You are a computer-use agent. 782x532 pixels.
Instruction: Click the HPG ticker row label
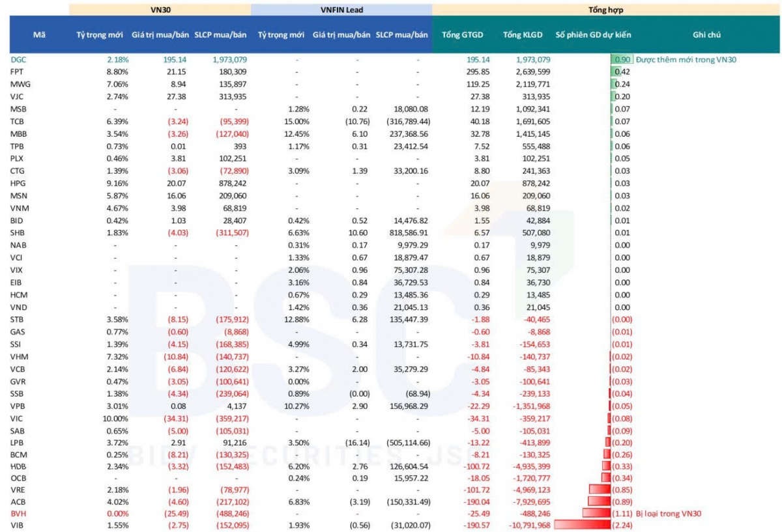tap(18, 183)
